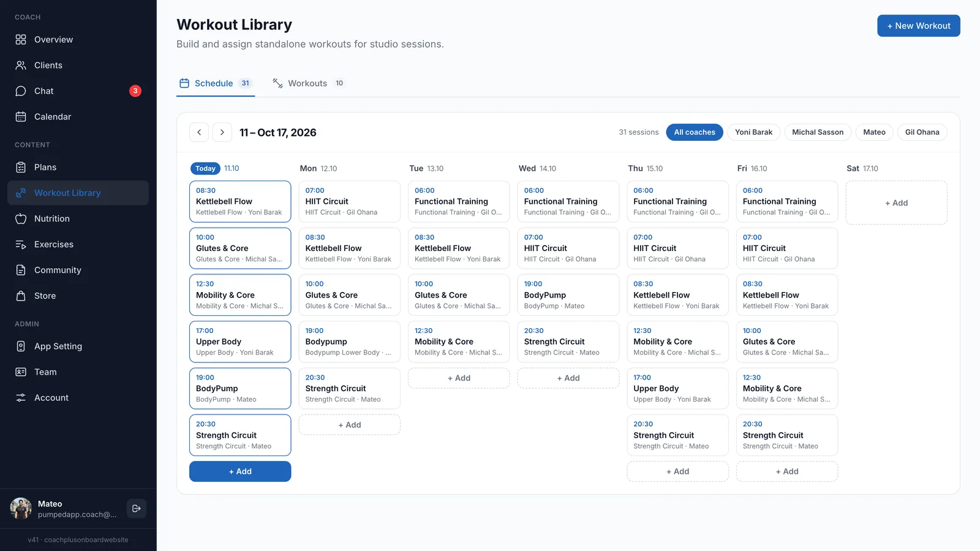The height and width of the screenshot is (551, 980).
Task: Open the Overview grid icon
Action: click(21, 39)
